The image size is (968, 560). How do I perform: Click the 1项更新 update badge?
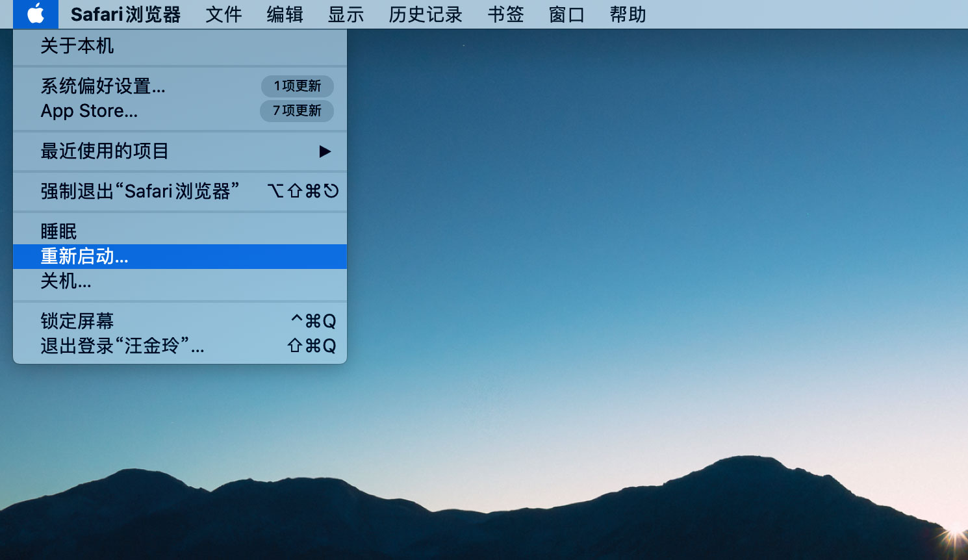coord(297,86)
